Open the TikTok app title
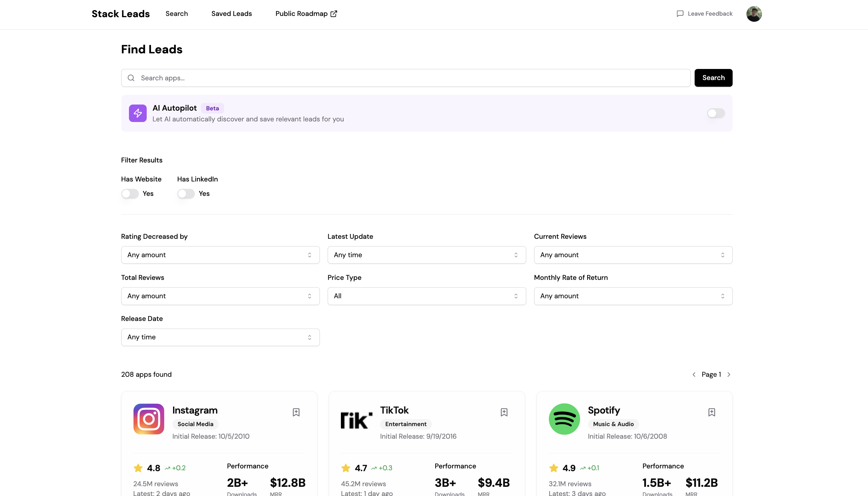This screenshot has height=496, width=868. (x=394, y=410)
